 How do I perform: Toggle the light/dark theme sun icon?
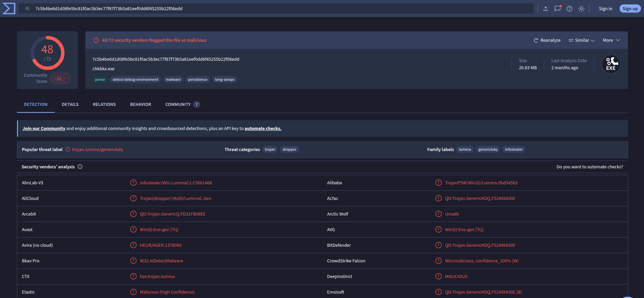pyautogui.click(x=581, y=9)
